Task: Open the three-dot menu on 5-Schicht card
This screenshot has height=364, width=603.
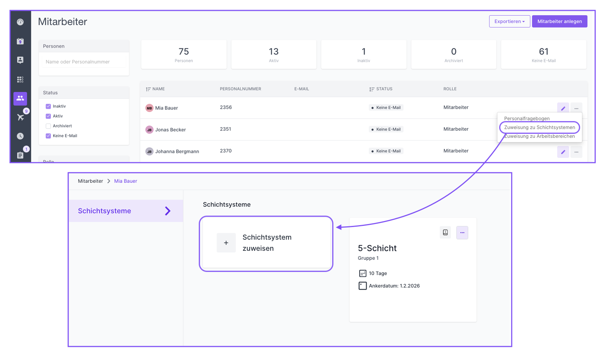Action: (462, 233)
